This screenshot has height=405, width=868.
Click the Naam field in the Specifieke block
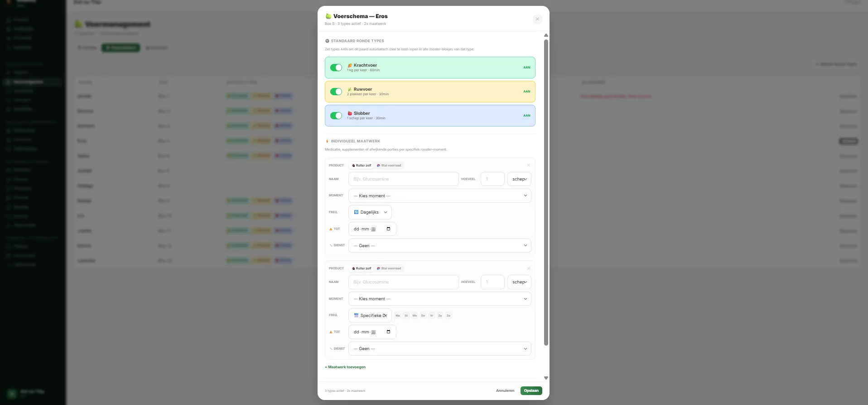pos(404,282)
